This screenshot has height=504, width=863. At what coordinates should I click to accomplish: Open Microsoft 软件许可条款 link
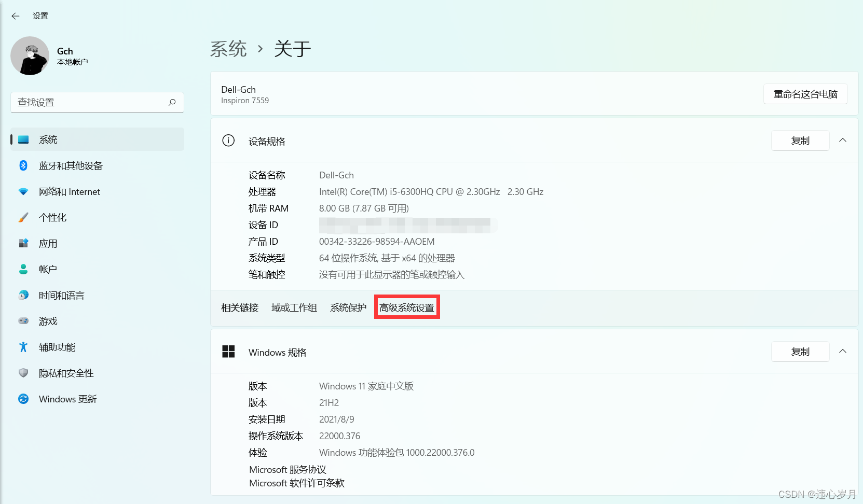tap(297, 483)
